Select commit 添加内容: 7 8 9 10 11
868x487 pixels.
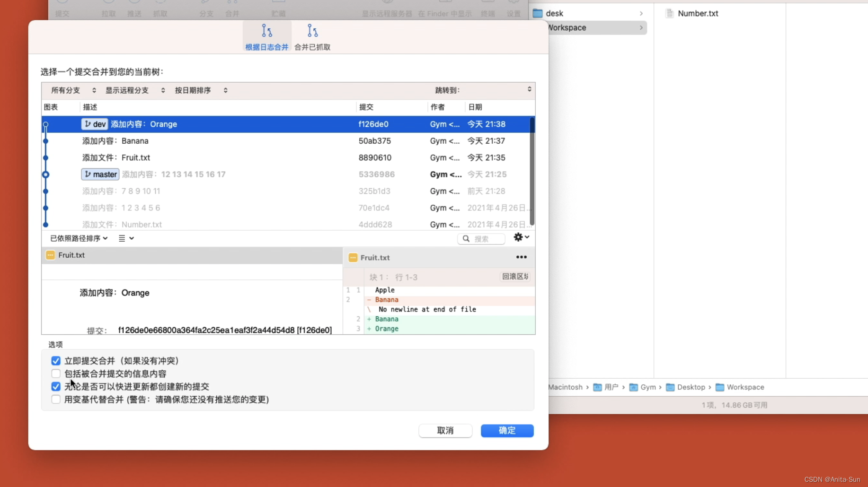[x=288, y=191]
